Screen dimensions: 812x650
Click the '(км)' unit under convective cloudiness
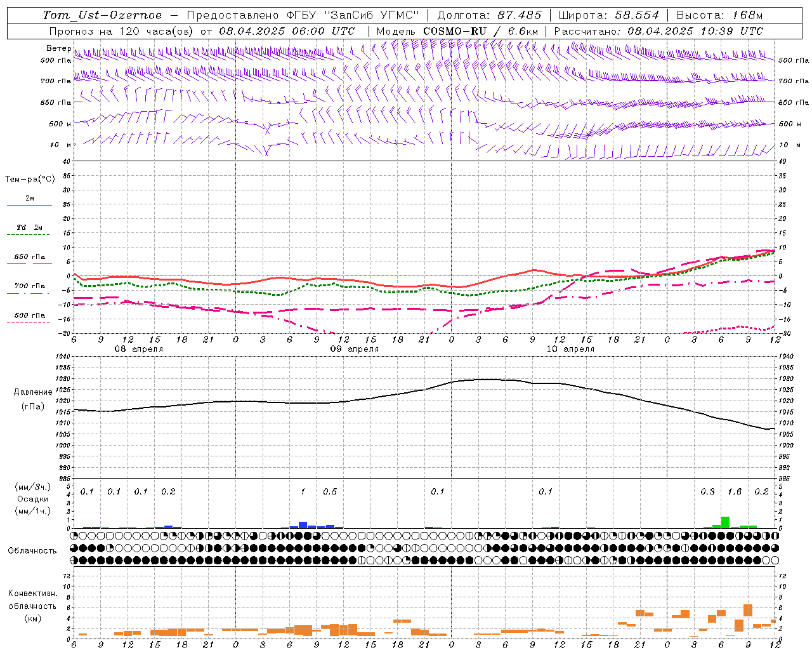point(33,618)
